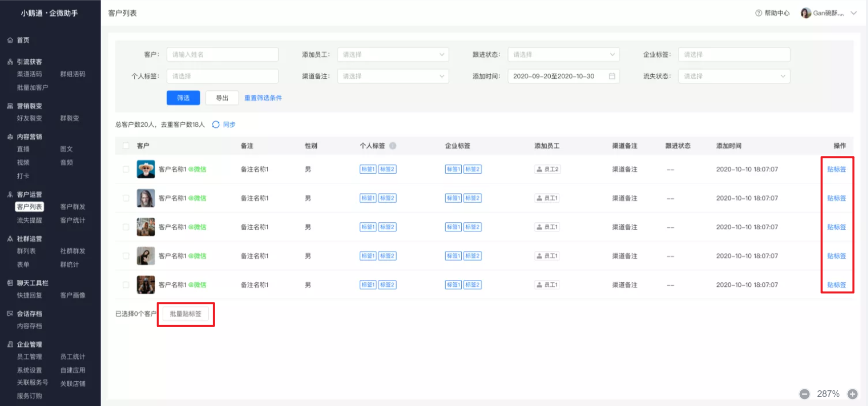868x406 pixels.
Task: Click the home icon next to 首页
Action: [x=10, y=40]
